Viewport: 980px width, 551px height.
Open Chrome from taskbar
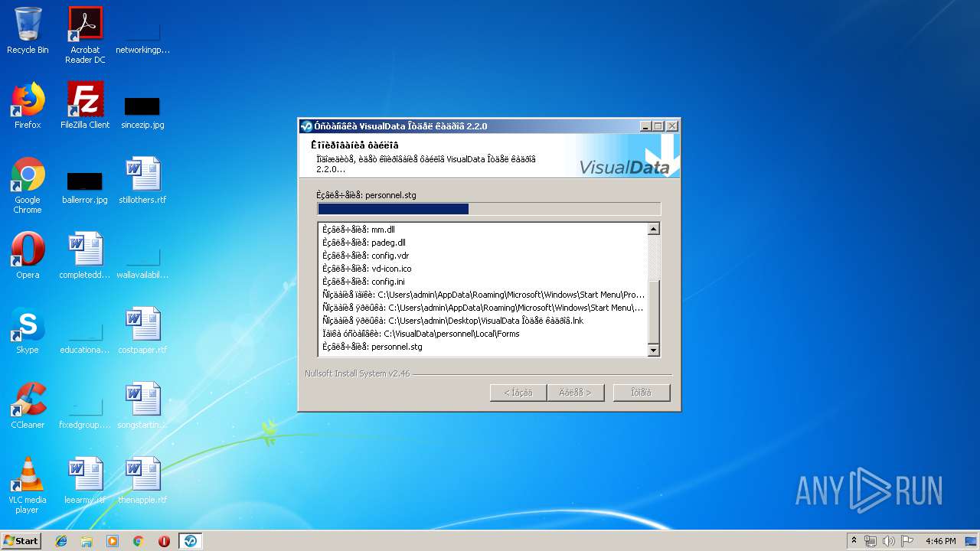139,541
